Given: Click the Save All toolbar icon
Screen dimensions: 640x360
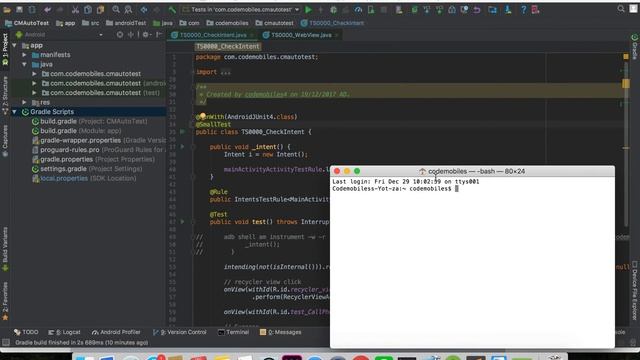Looking at the screenshot, I should click(19, 9).
